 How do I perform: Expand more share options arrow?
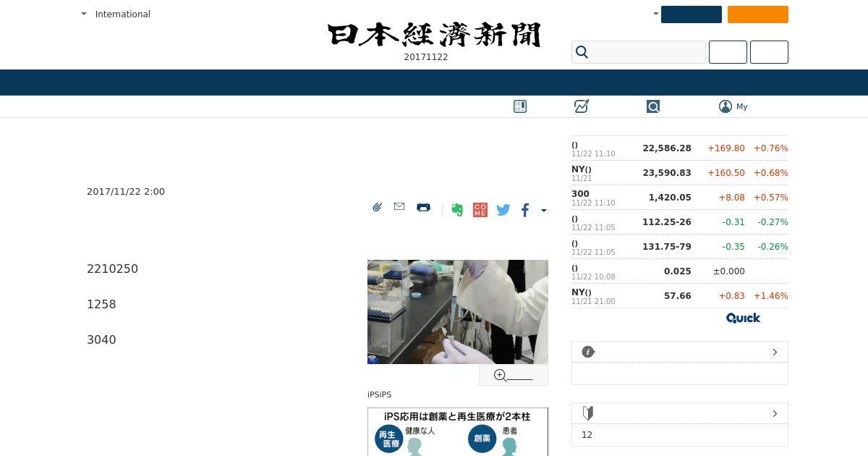pos(544,211)
